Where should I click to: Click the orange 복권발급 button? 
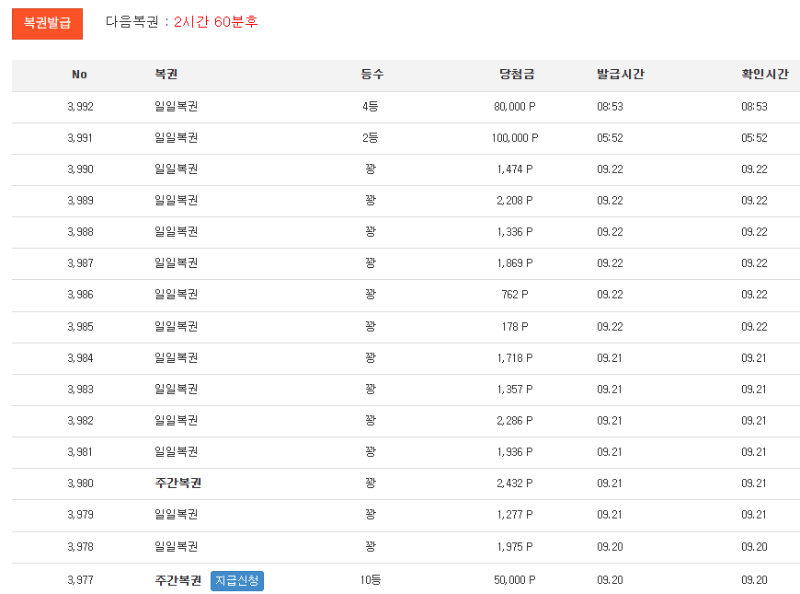(x=47, y=23)
